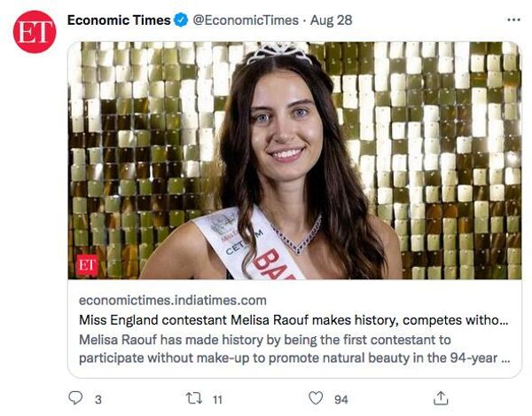
Task: Click the red ET watermark on the photo
Action: point(87,264)
